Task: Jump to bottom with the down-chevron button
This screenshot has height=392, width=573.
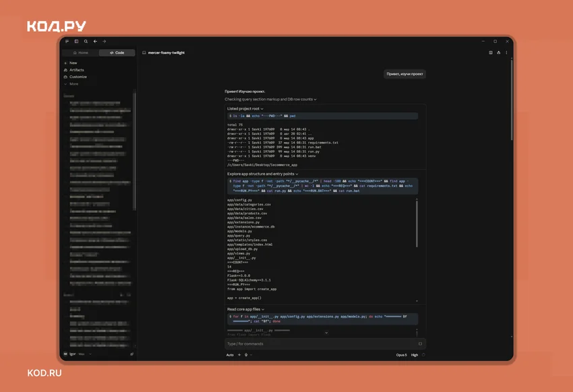Action: (x=326, y=333)
